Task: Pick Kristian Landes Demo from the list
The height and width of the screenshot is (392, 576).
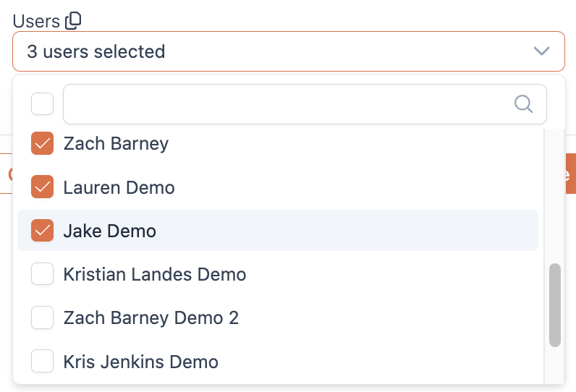Action: click(x=155, y=275)
